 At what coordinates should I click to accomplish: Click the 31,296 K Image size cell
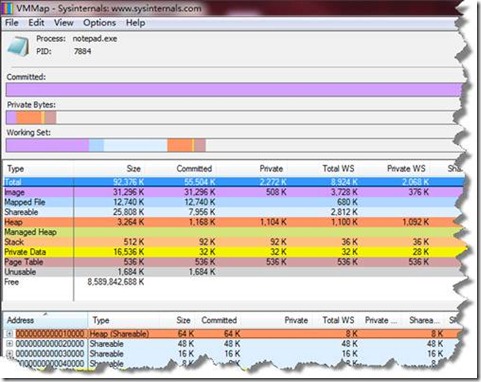coord(129,192)
